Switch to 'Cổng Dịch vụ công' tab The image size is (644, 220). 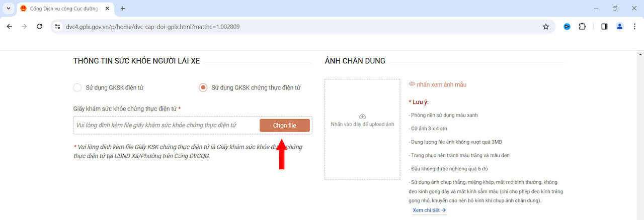[64, 9]
